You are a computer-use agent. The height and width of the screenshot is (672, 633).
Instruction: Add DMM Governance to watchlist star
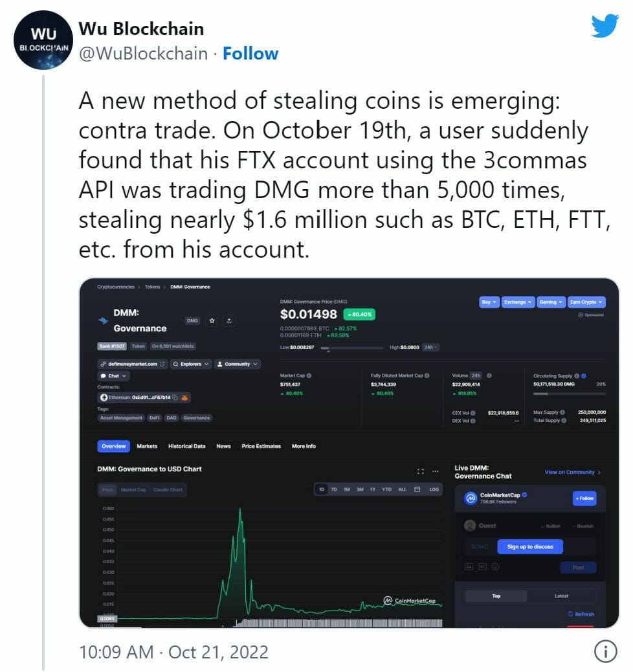(212, 320)
